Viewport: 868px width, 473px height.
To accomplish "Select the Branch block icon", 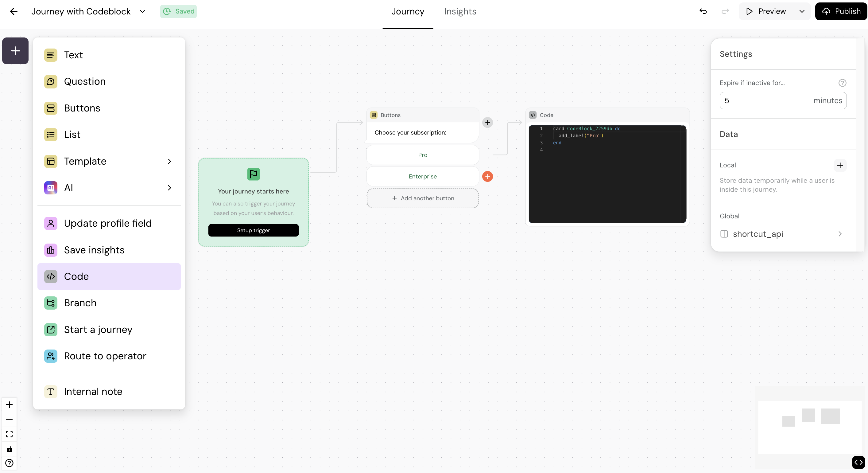I will [51, 303].
